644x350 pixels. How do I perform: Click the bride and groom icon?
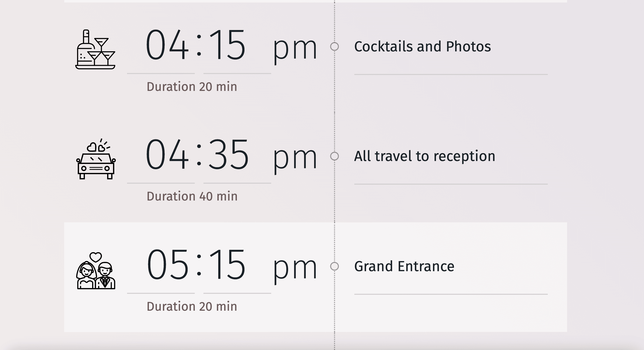tap(96, 271)
